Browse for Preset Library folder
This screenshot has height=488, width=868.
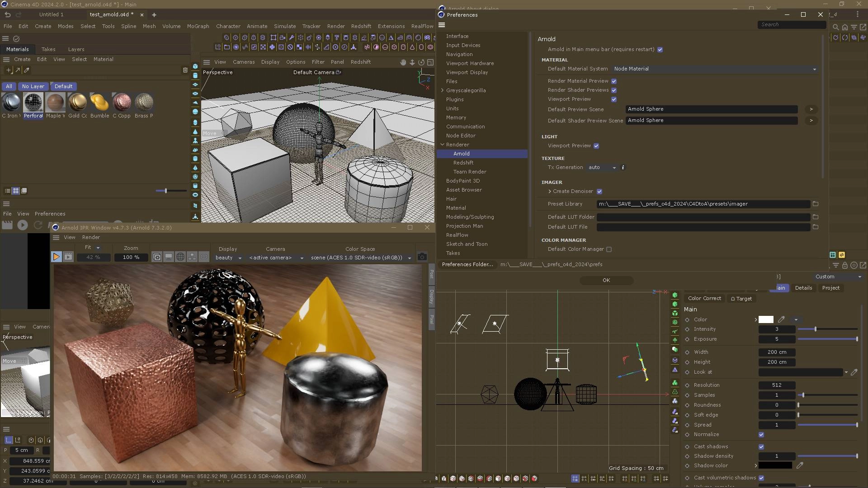coord(816,204)
